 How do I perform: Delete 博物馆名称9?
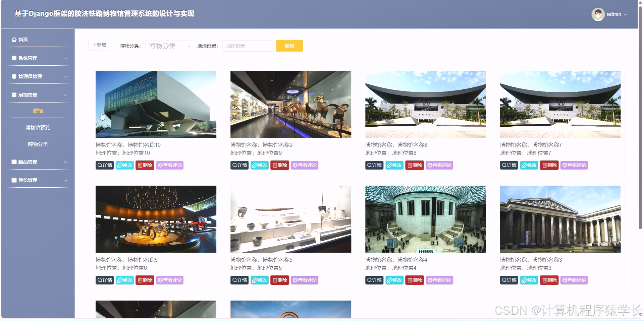(280, 165)
